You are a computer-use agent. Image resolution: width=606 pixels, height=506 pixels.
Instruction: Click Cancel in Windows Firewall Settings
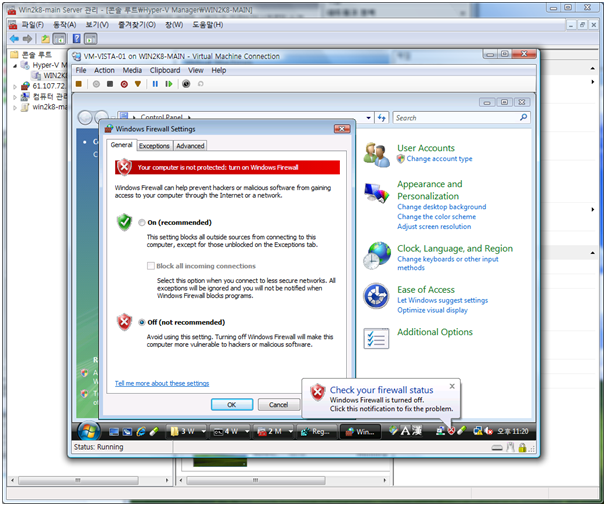(279, 405)
